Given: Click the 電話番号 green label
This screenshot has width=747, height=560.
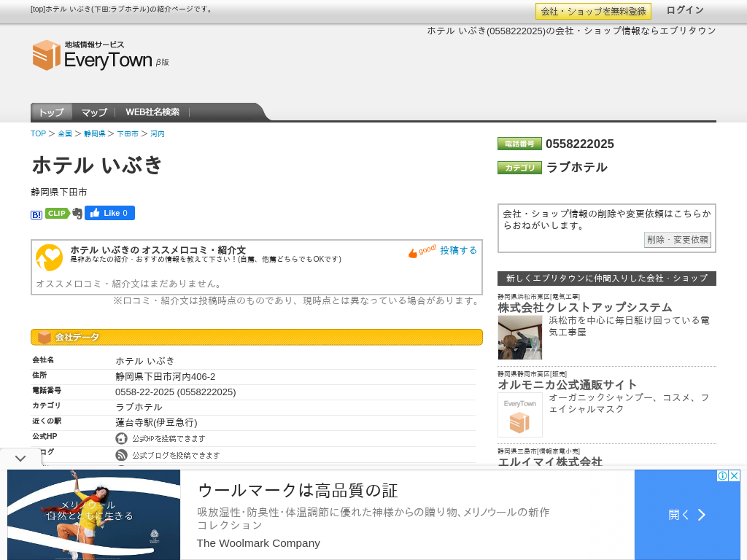Looking at the screenshot, I should pyautogui.click(x=519, y=144).
